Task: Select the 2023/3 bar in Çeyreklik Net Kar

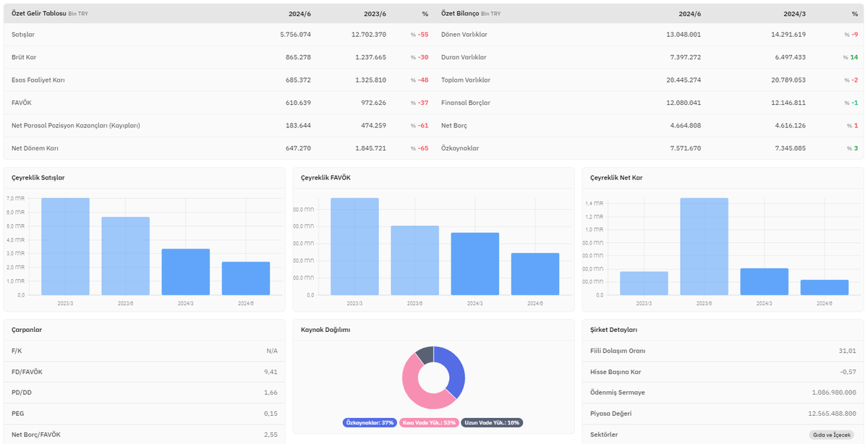Action: pyautogui.click(x=644, y=283)
